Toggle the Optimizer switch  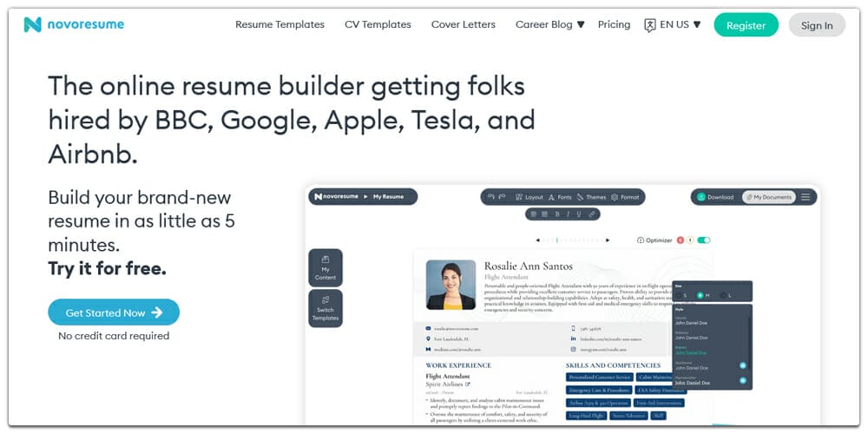[704, 240]
